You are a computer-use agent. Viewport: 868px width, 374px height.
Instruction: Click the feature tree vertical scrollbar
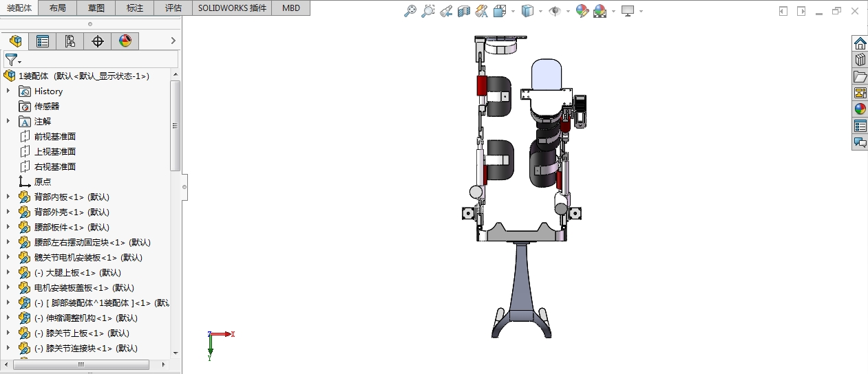point(176,125)
